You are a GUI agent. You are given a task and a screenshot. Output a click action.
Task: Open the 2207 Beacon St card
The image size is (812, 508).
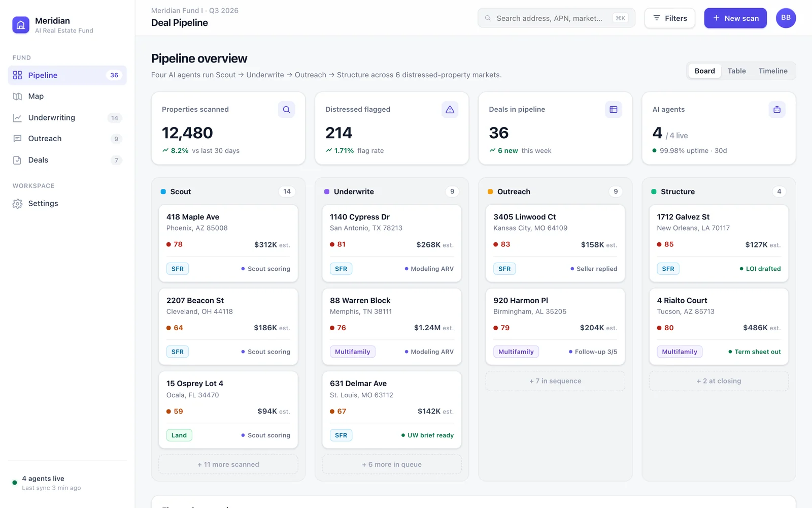tap(228, 327)
